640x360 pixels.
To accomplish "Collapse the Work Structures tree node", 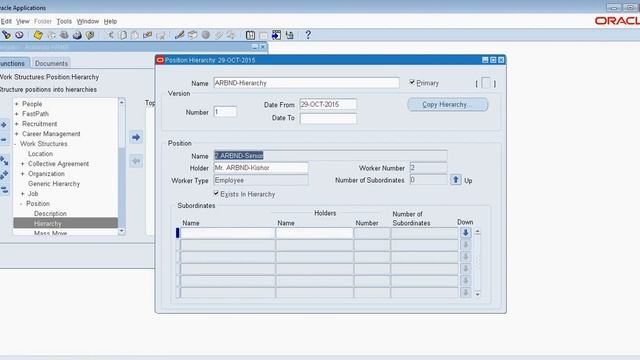I will coord(16,144).
